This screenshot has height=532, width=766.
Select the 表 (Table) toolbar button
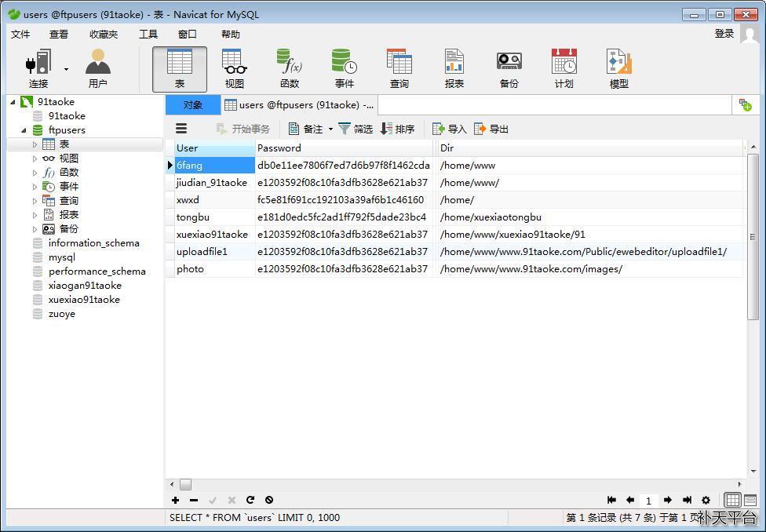pos(179,69)
